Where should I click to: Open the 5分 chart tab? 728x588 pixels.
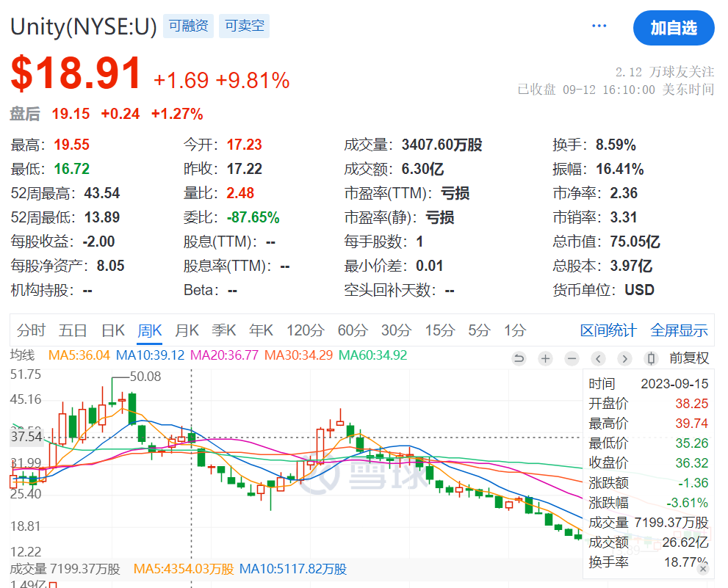point(479,330)
